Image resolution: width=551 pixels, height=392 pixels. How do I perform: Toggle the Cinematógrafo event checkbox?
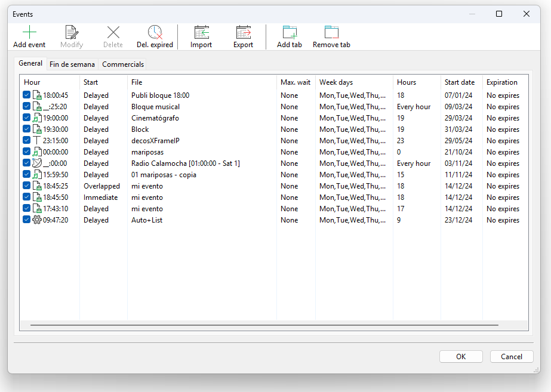(27, 118)
